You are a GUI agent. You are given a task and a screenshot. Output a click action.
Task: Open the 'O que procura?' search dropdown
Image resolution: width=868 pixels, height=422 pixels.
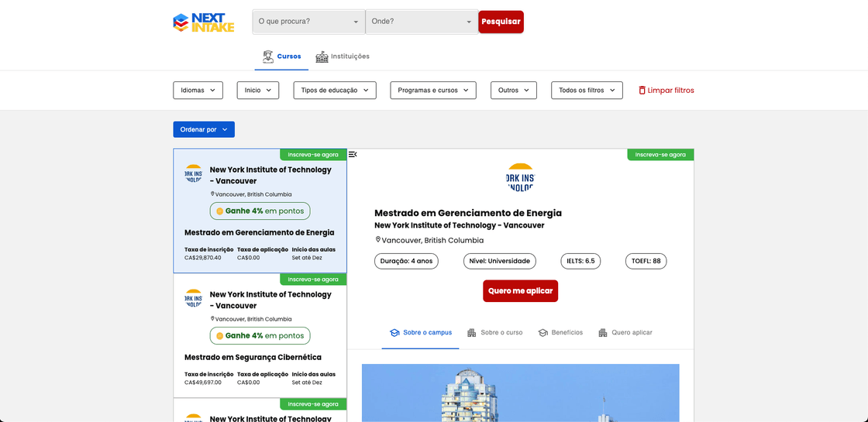[x=308, y=22]
